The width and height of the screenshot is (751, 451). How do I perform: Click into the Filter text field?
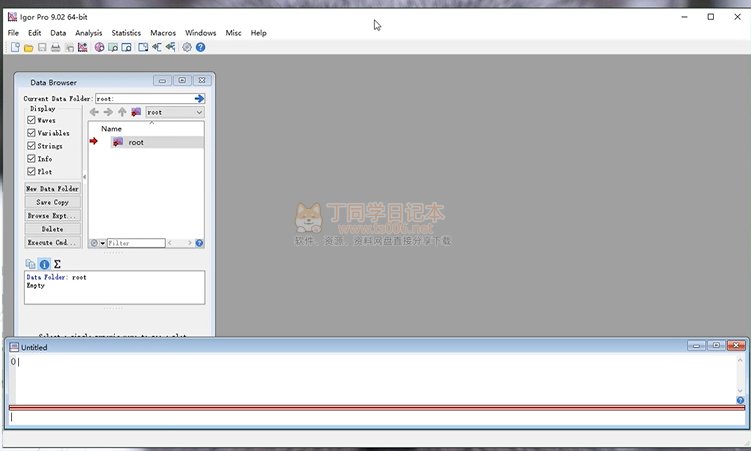[x=135, y=243]
